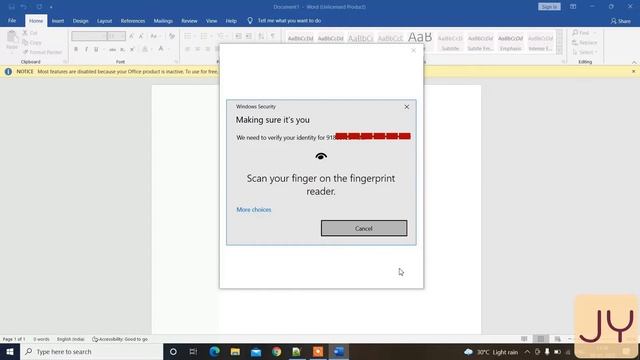Switch to the Design ribbon tab
Viewport: 640px width, 360px height.
point(80,21)
